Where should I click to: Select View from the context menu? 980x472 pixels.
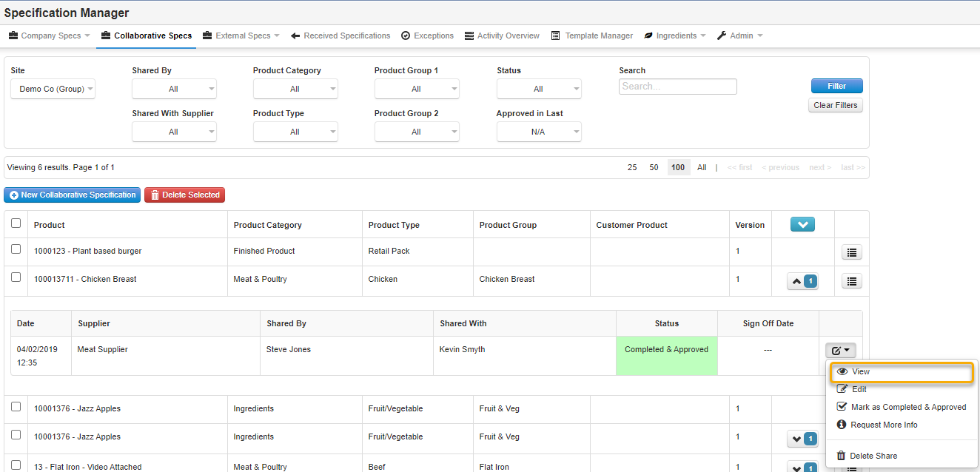coord(860,371)
